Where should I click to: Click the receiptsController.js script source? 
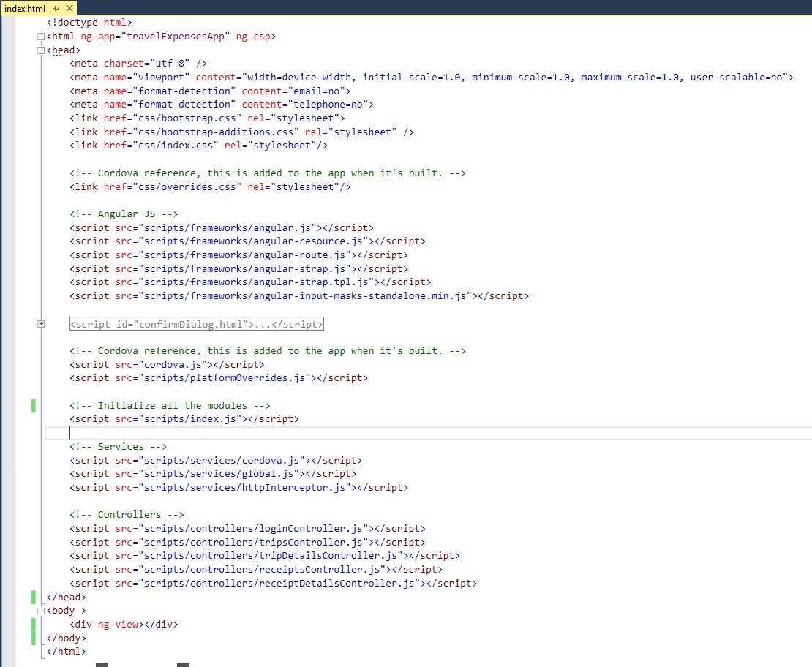[262, 570]
